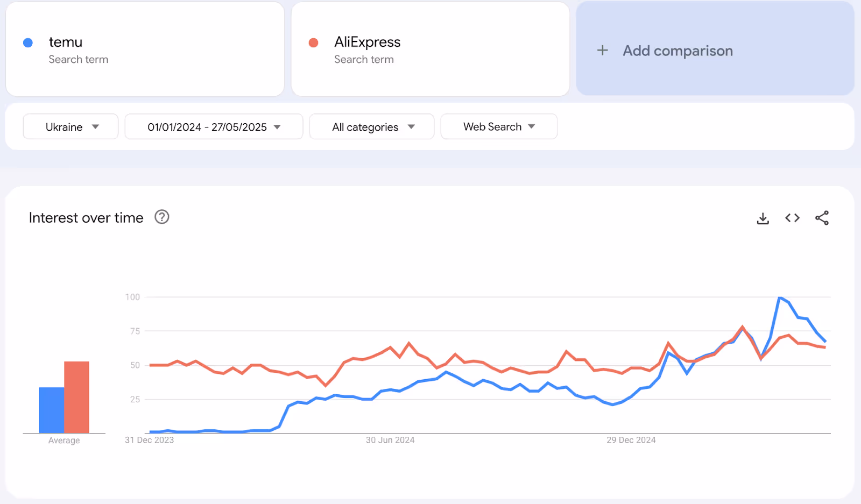
Task: Download the Interest over time chart data
Action: 763,218
